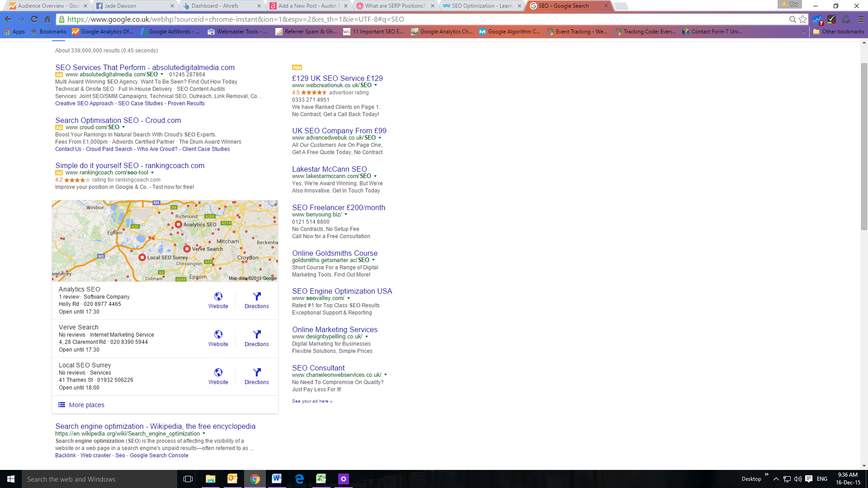Open Search Optimisation SEO - Croud.com link
This screenshot has height=488, width=868.
(118, 120)
